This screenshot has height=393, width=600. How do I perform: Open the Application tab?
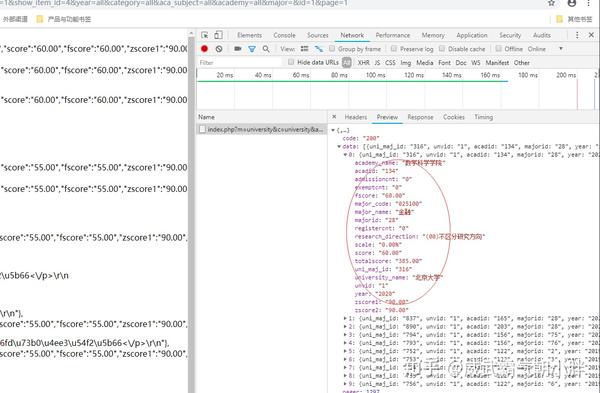(472, 35)
